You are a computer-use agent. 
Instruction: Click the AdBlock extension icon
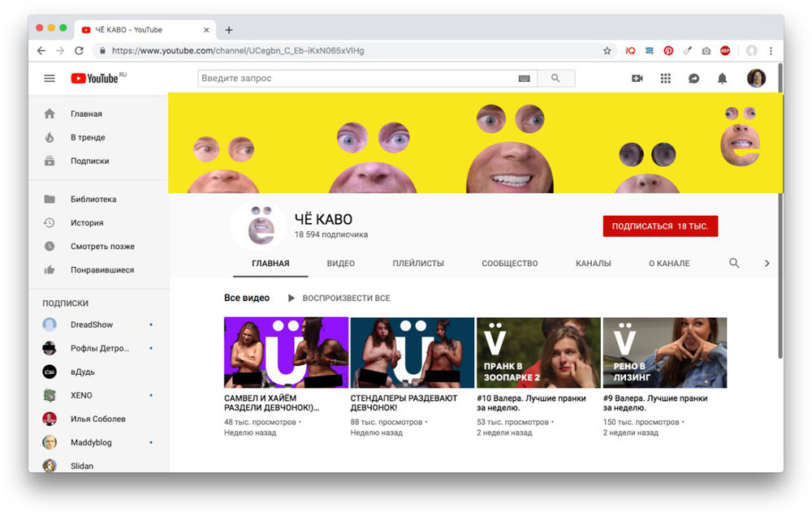pyautogui.click(x=725, y=50)
